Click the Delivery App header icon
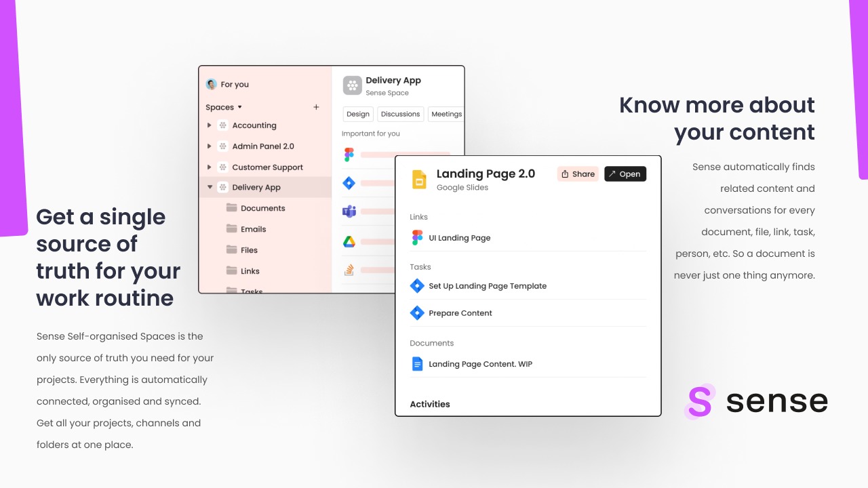Screen dimensions: 868x488 [352, 85]
